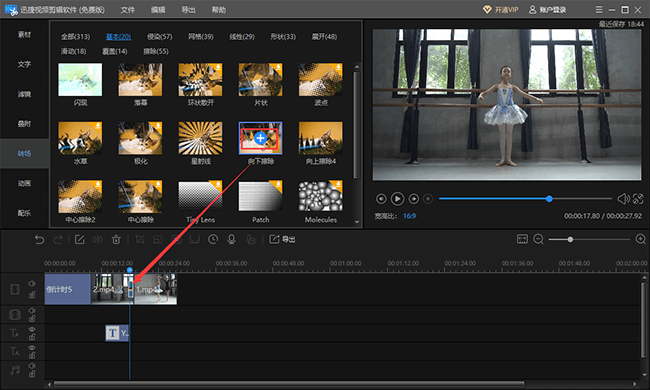Click the 16:9 aspect ratio link
Screen dimensions: 650x390
click(x=409, y=216)
